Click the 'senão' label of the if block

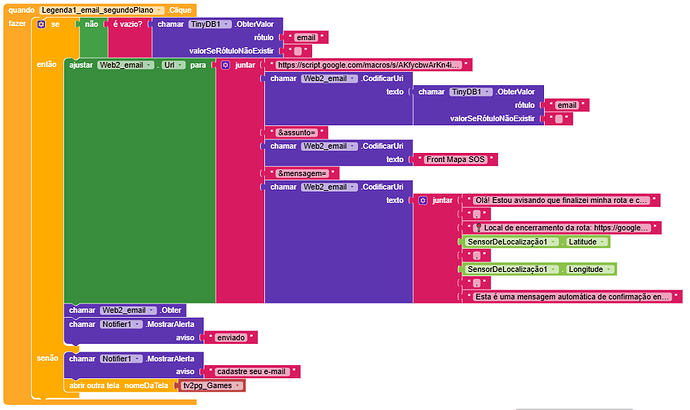(47, 358)
